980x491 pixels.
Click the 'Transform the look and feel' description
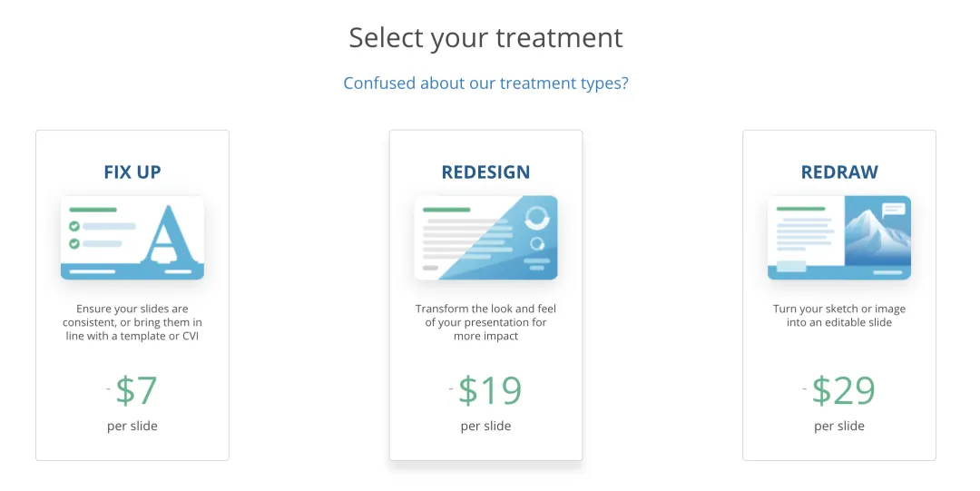coord(485,322)
